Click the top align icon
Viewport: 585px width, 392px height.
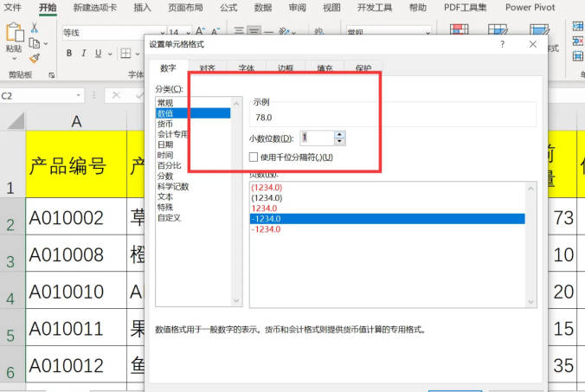[x=239, y=30]
